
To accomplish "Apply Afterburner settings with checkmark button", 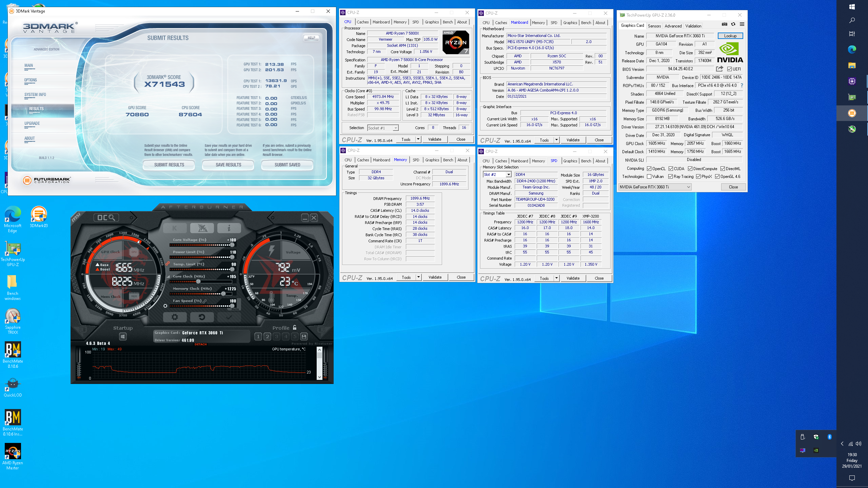I will click(x=229, y=317).
